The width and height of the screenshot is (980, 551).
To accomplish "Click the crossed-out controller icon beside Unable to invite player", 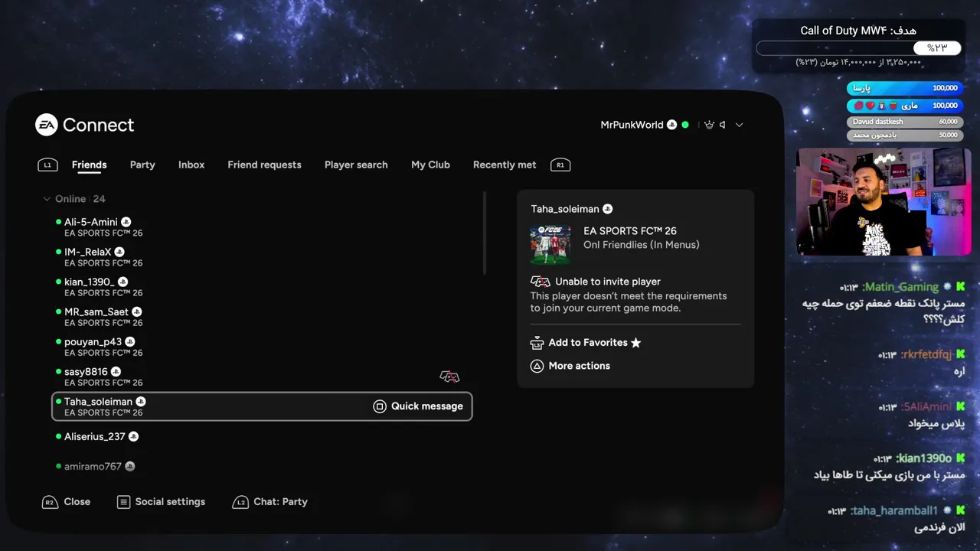I will [541, 282].
